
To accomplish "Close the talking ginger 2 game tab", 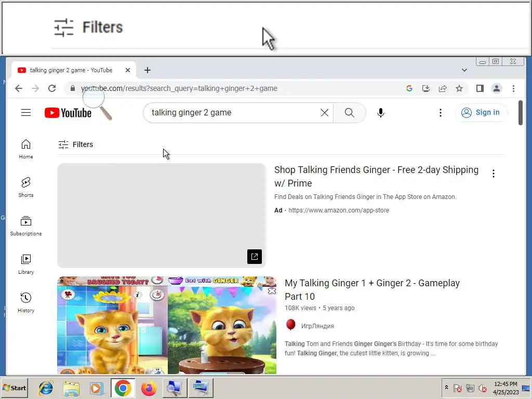I will coord(128,70).
